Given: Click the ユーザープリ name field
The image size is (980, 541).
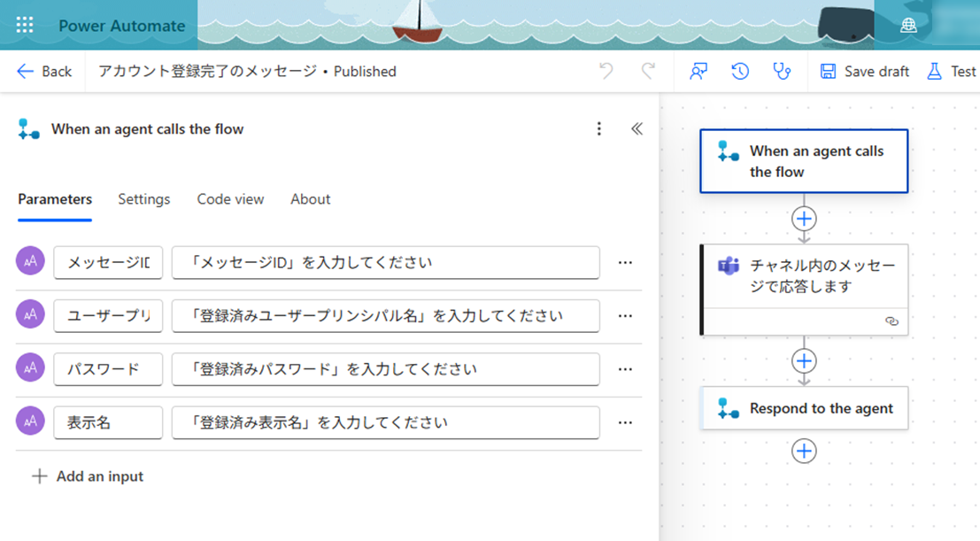Looking at the screenshot, I should 108,316.
